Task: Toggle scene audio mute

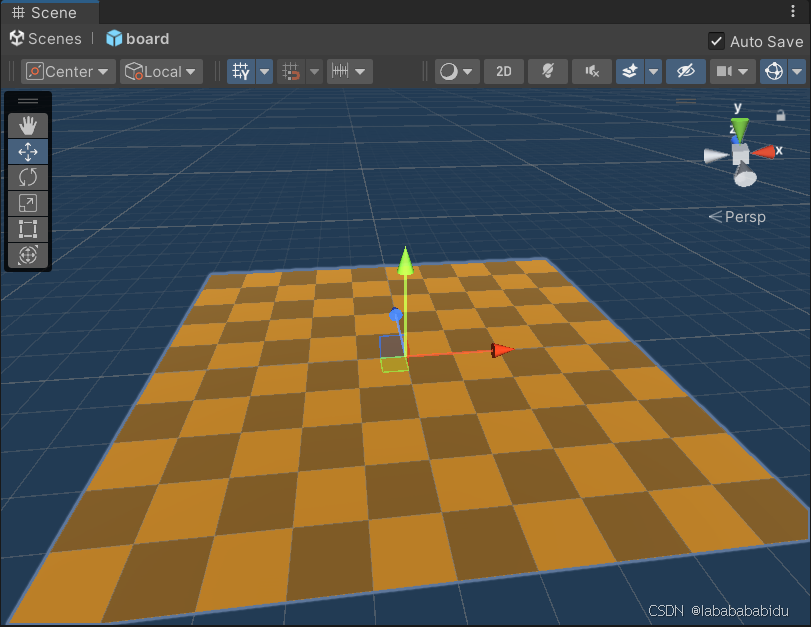Action: pos(592,71)
